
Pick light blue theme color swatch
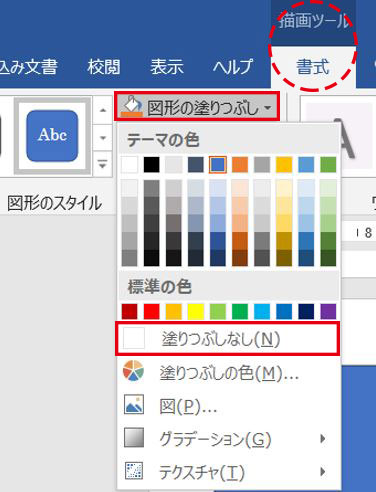click(306, 165)
